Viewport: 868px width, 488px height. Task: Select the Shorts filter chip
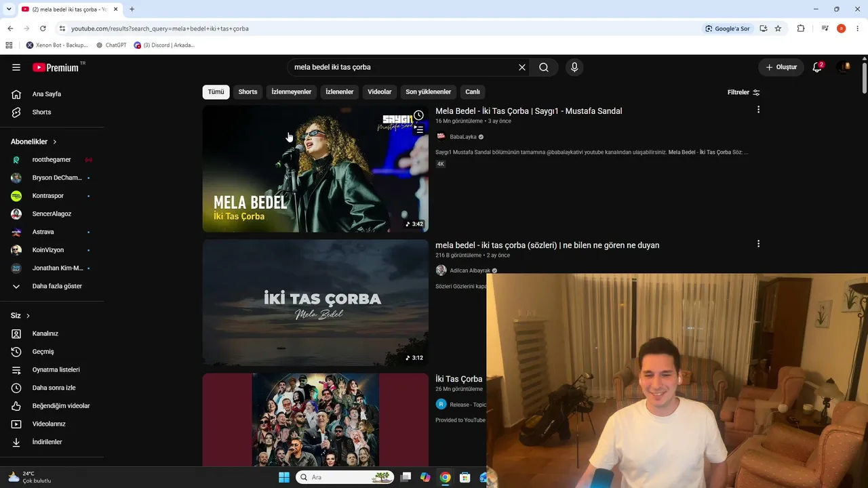pos(248,92)
